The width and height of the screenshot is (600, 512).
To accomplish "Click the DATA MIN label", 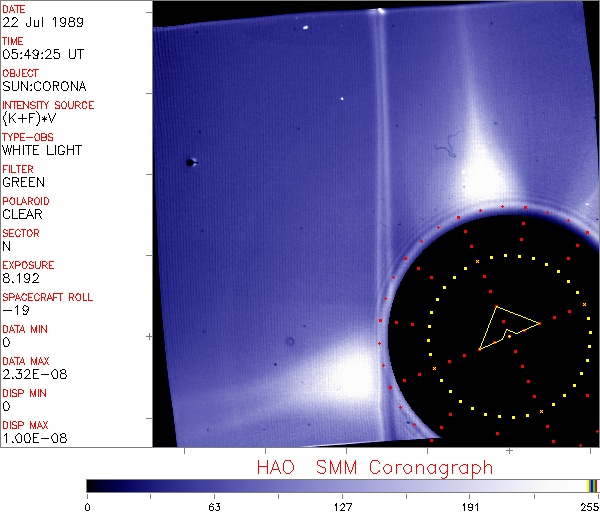I will tap(25, 329).
